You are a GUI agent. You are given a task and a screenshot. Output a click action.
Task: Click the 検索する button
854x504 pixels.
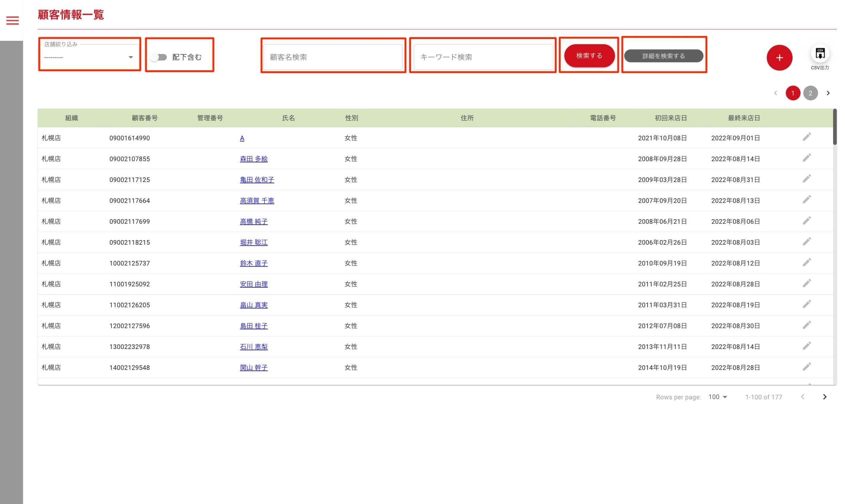click(589, 56)
